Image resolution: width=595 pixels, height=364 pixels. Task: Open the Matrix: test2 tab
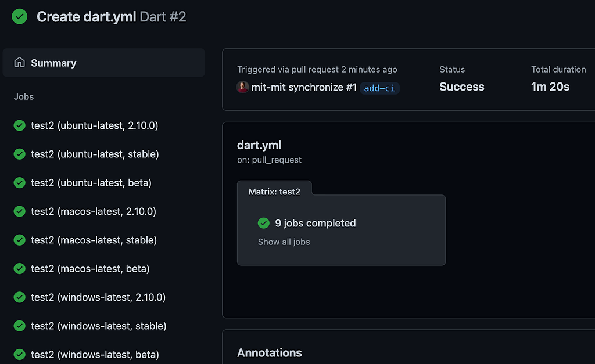click(x=274, y=191)
